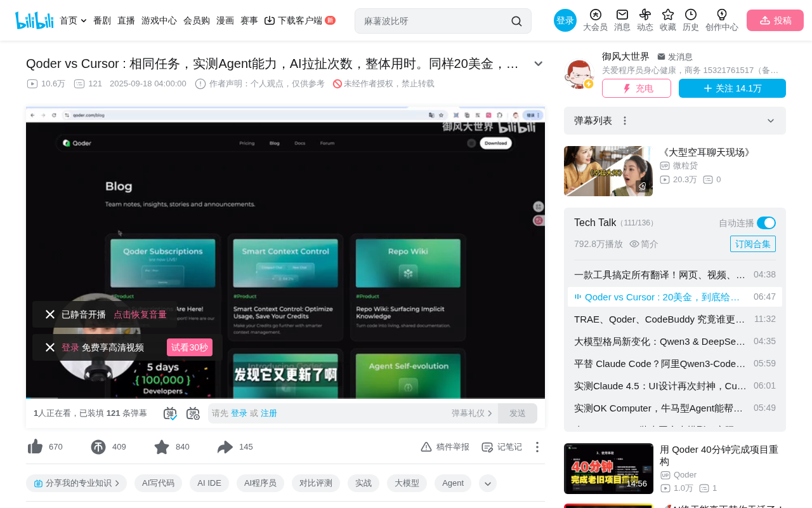Open 游戏中心 nav item

click(159, 20)
